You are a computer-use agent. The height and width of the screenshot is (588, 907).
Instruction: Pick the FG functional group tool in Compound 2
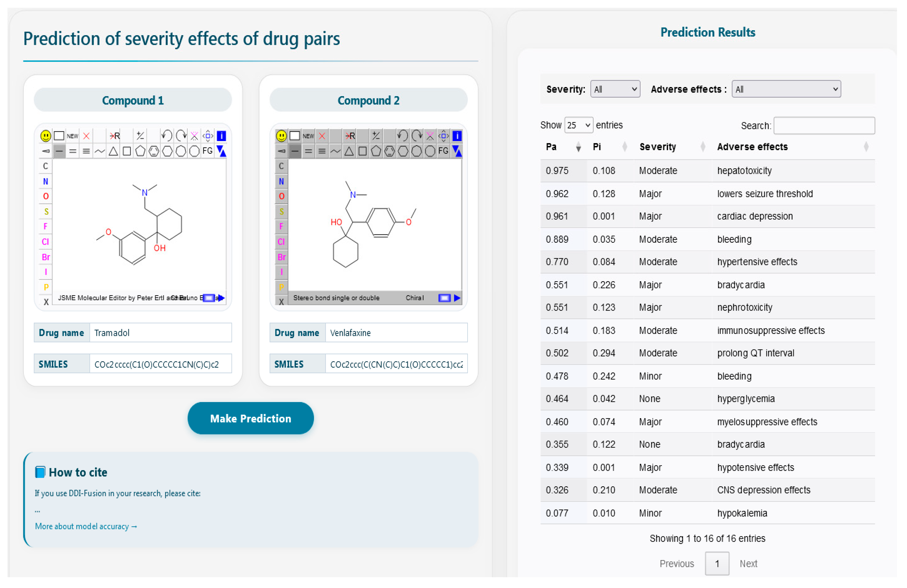click(x=443, y=151)
